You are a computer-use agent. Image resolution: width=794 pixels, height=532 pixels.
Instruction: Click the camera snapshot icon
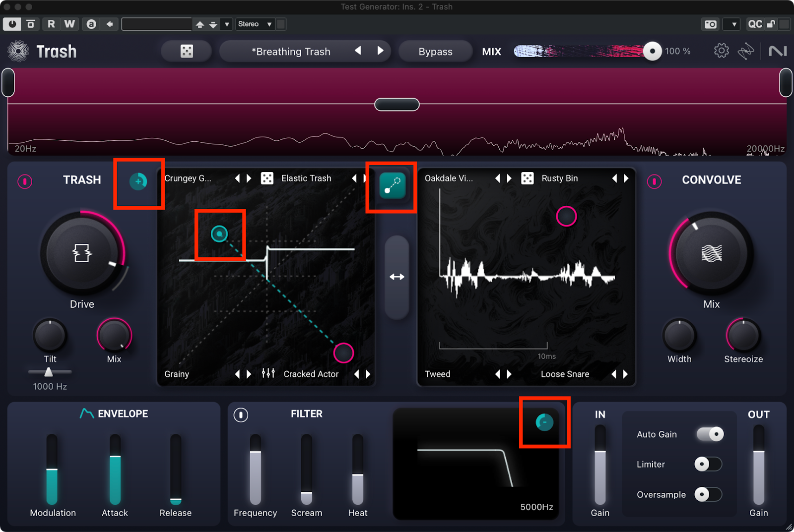[x=711, y=24]
